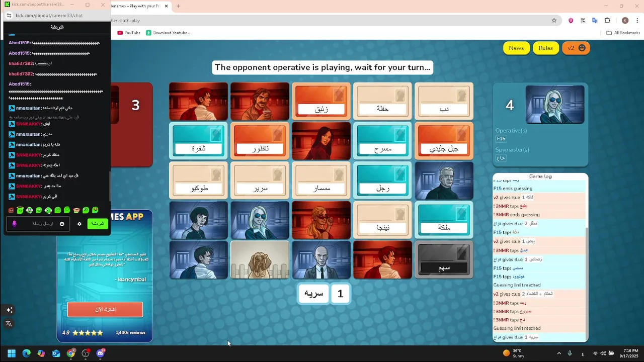Show hidden system tray icons
644x362 pixels.
(x=558, y=353)
